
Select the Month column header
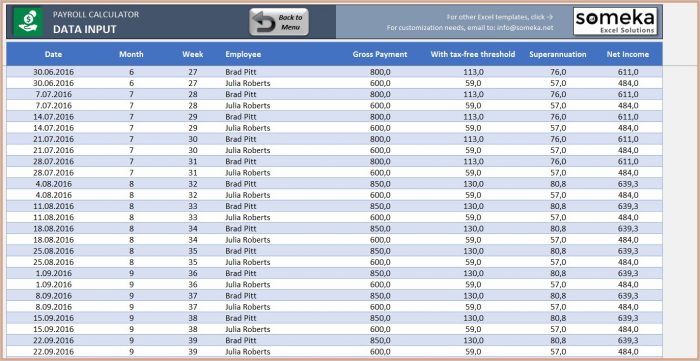(x=131, y=54)
